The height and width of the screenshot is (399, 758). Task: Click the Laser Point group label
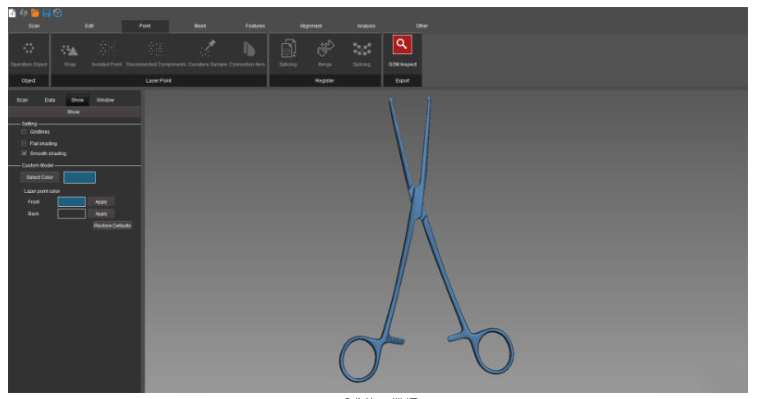click(x=159, y=81)
